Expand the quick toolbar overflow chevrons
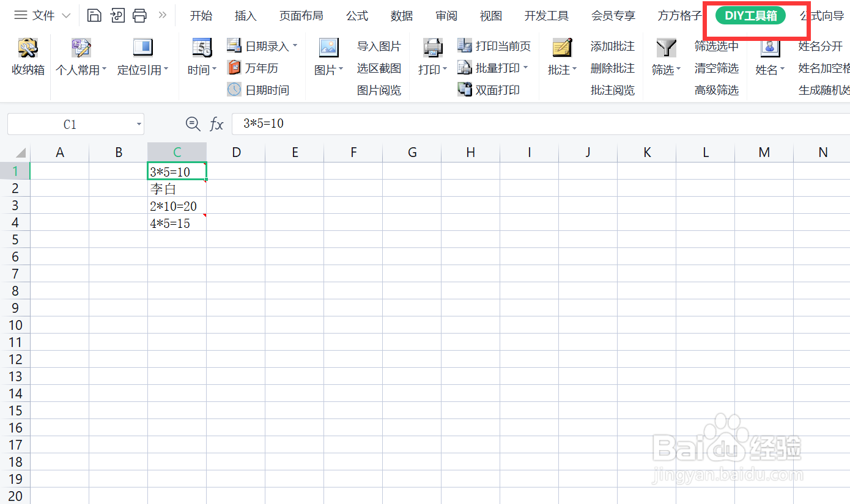 (163, 15)
